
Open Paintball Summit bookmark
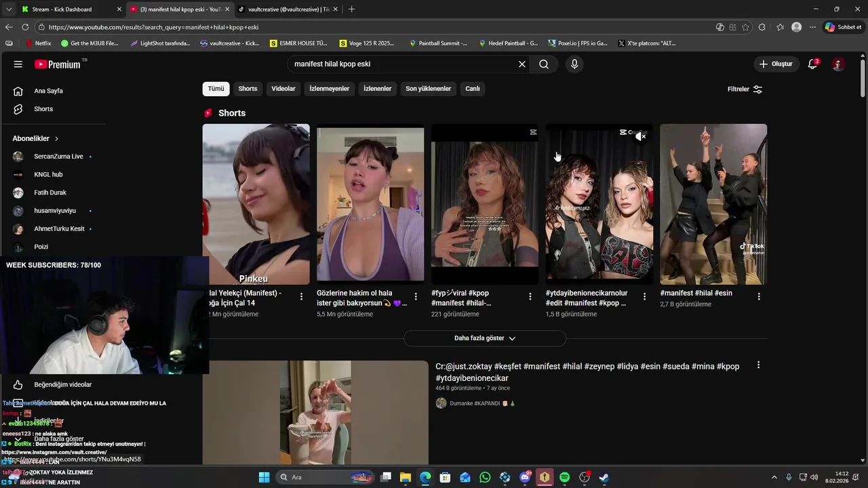coord(438,43)
